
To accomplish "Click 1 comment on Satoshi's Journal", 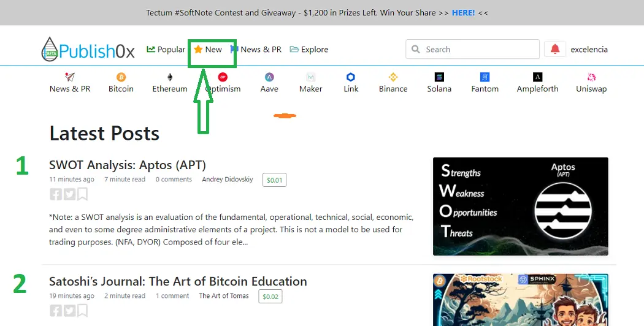I will (x=172, y=295).
